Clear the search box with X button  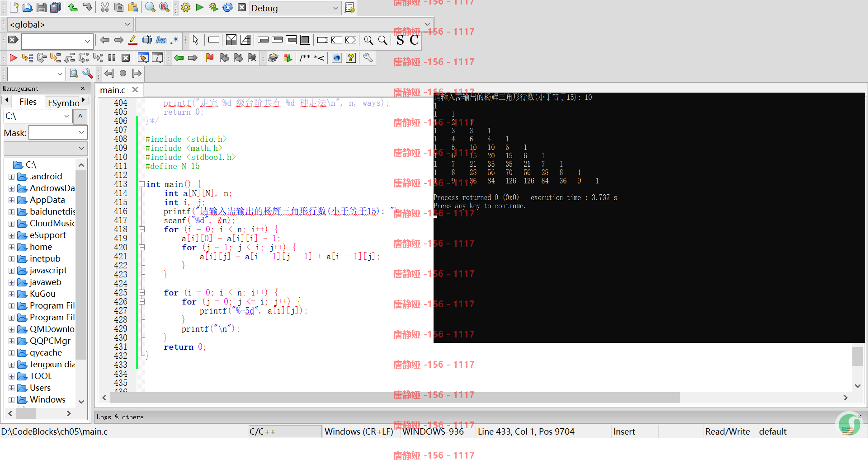13,40
